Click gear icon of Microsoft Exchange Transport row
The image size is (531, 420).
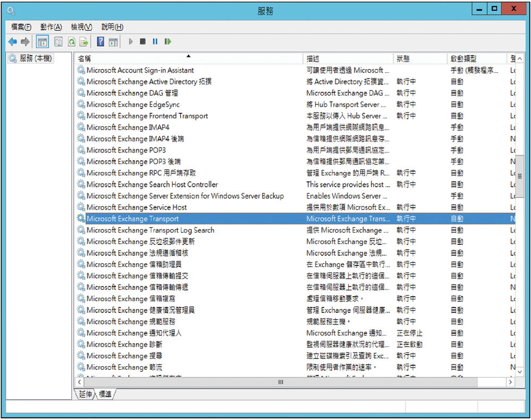coord(81,218)
